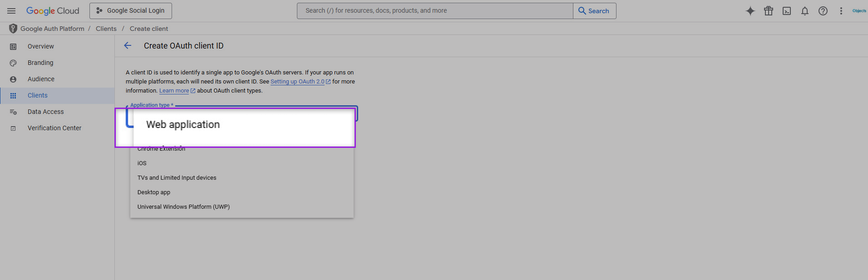Go back using the left arrow
The image size is (868, 280).
[128, 46]
